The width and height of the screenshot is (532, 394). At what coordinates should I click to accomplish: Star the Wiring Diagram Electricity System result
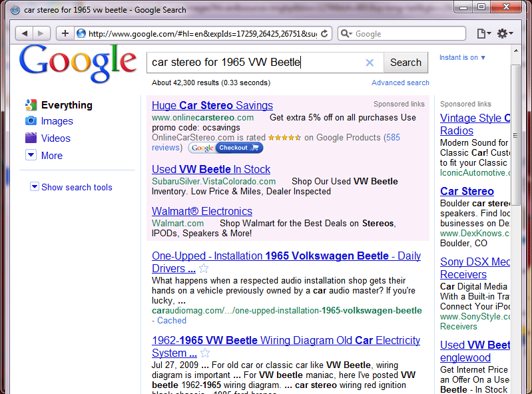coord(205,353)
